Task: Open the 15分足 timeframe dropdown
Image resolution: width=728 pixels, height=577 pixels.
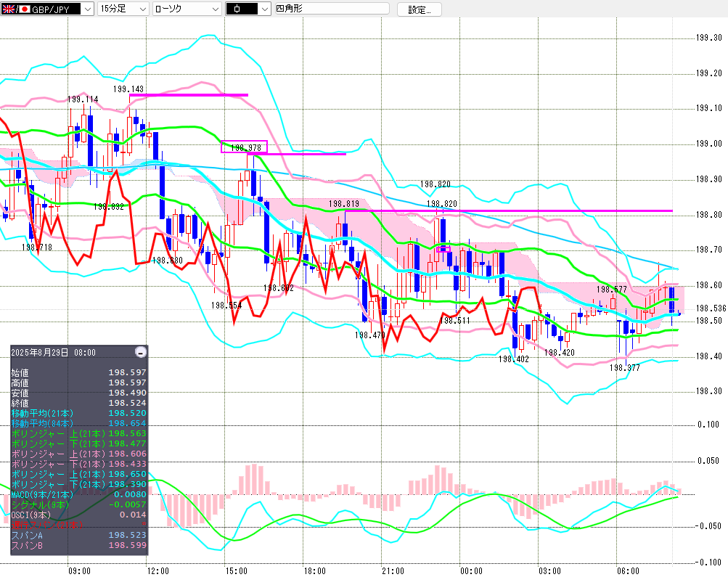Action: [x=123, y=9]
